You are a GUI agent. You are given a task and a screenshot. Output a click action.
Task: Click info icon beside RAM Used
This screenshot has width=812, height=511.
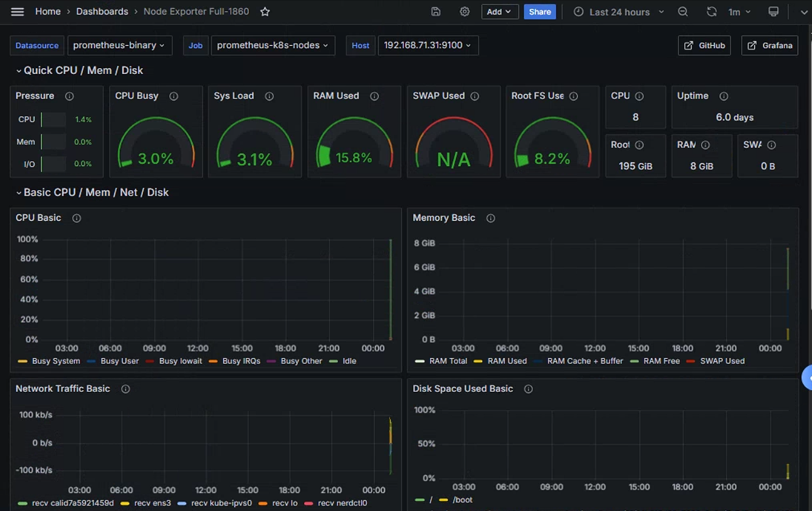click(x=374, y=96)
